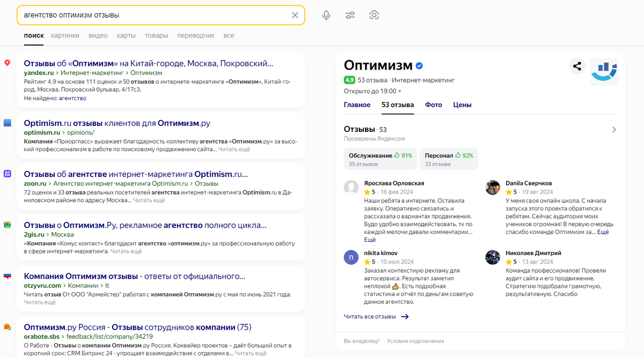Open the Фото tab in company card
This screenshot has height=358, width=644.
[x=434, y=105]
